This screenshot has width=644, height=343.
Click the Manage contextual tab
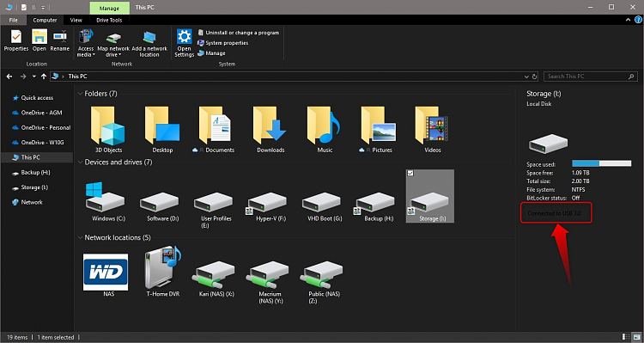(x=110, y=8)
